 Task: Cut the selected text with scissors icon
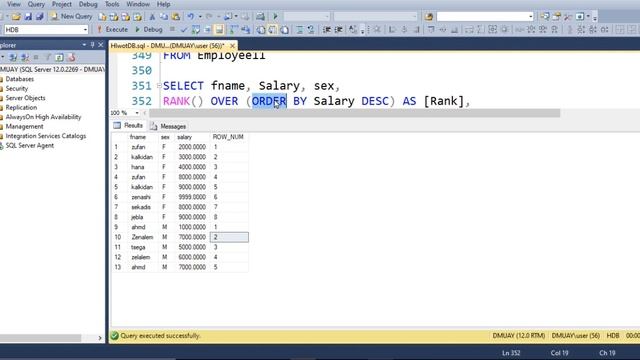coord(152,17)
